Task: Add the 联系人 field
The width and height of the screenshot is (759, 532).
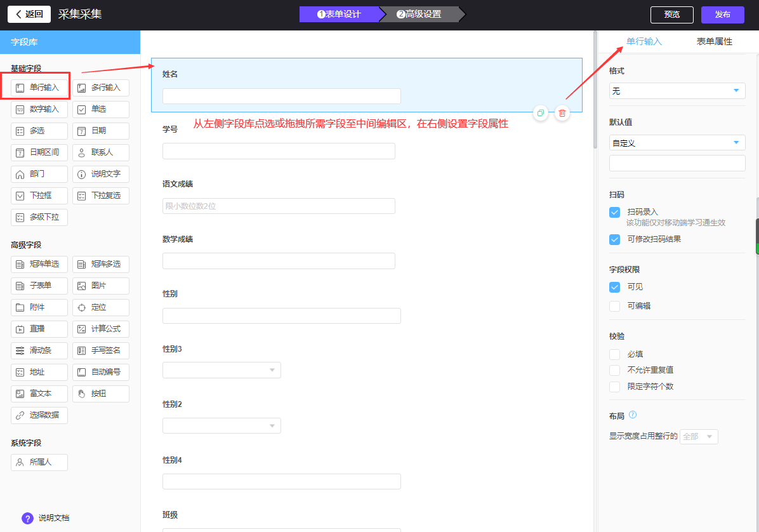Action: (x=101, y=152)
